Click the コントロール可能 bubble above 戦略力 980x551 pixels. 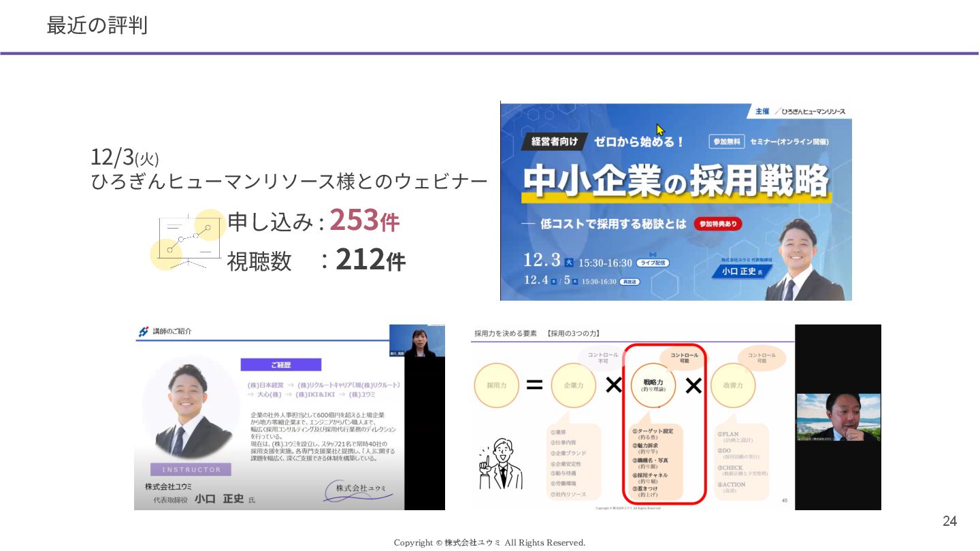coord(684,358)
